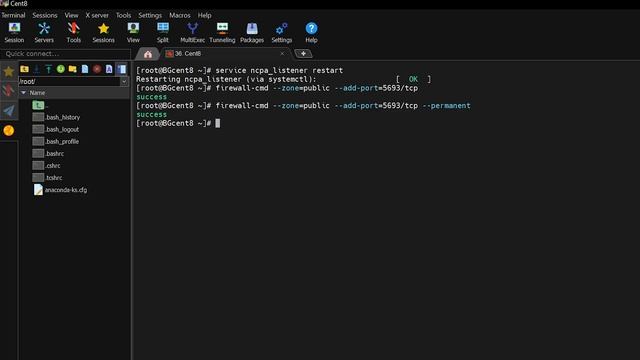Open the Tools sidebar tab icon
The image size is (640, 360).
point(9,90)
